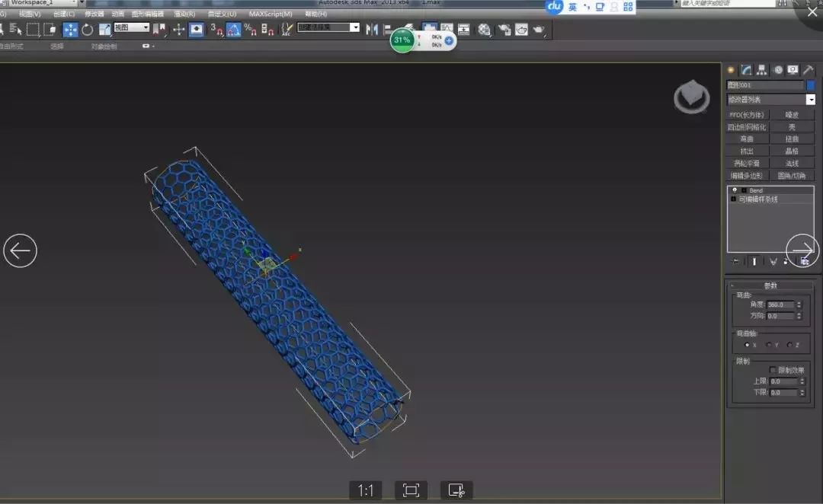Toggle the Keyboard Shortcut Override icon
Image resolution: width=823 pixels, height=504 pixels.
click(x=197, y=30)
